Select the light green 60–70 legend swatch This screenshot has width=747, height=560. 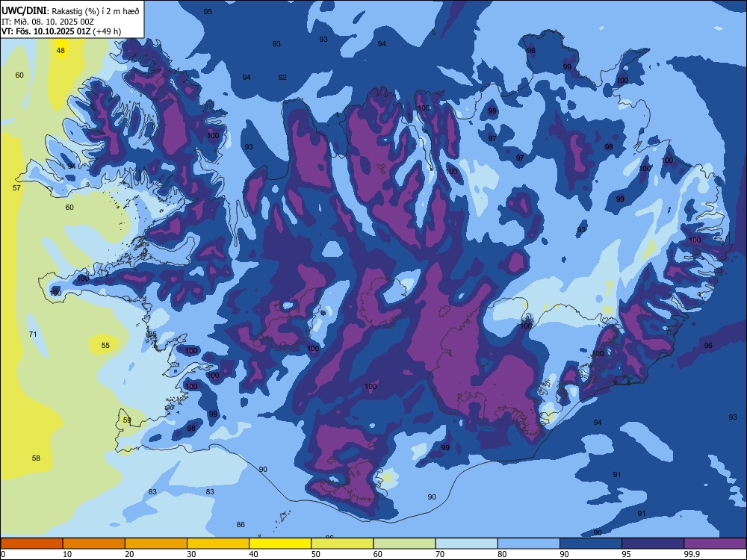coord(404,544)
